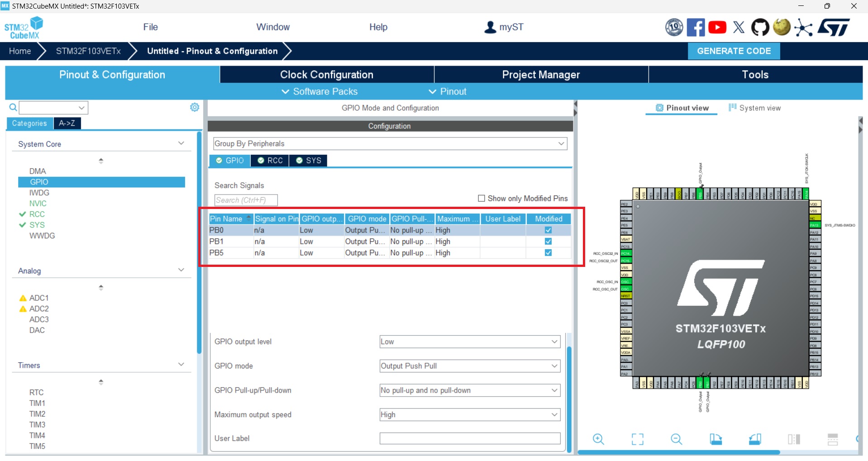The height and width of the screenshot is (461, 868).
Task: Expand the Pinout menu
Action: [447, 91]
